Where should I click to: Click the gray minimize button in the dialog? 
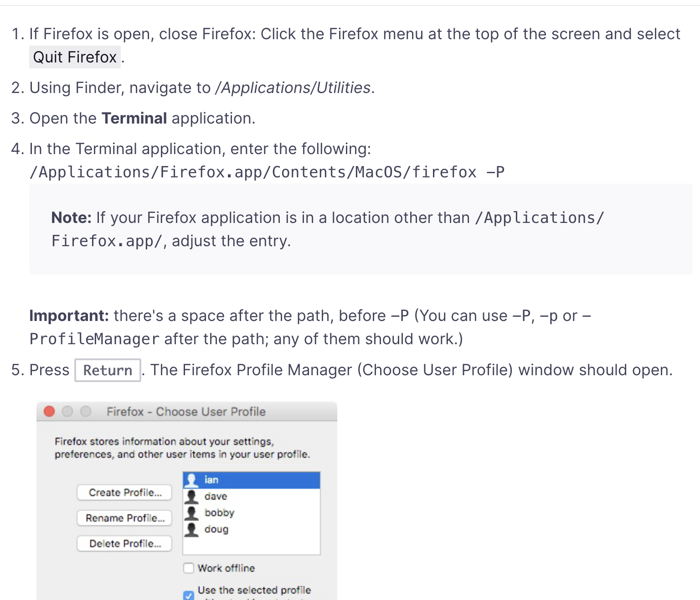coord(67,412)
